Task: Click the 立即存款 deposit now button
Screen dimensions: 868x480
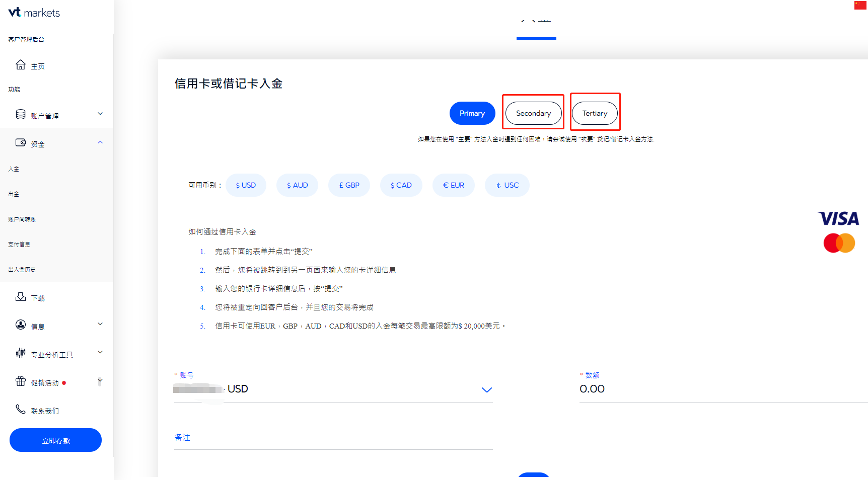Action: (x=55, y=440)
